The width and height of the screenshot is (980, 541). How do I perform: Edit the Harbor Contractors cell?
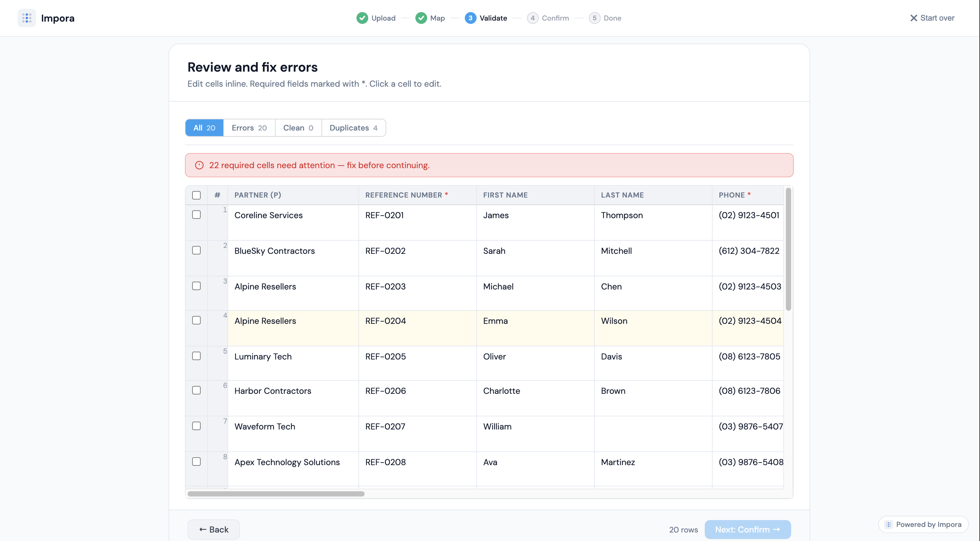tap(293, 398)
